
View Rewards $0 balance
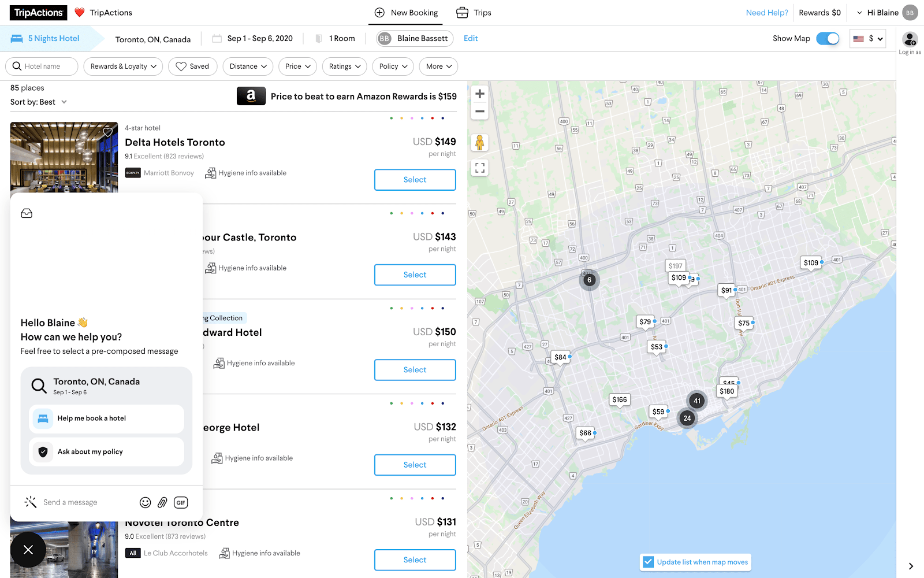pos(819,13)
